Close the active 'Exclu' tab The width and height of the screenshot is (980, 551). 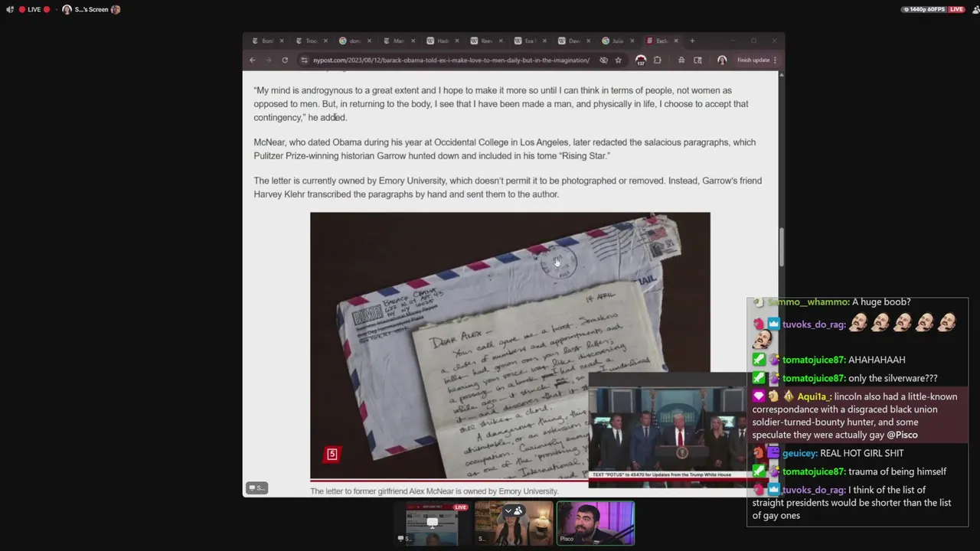(676, 41)
